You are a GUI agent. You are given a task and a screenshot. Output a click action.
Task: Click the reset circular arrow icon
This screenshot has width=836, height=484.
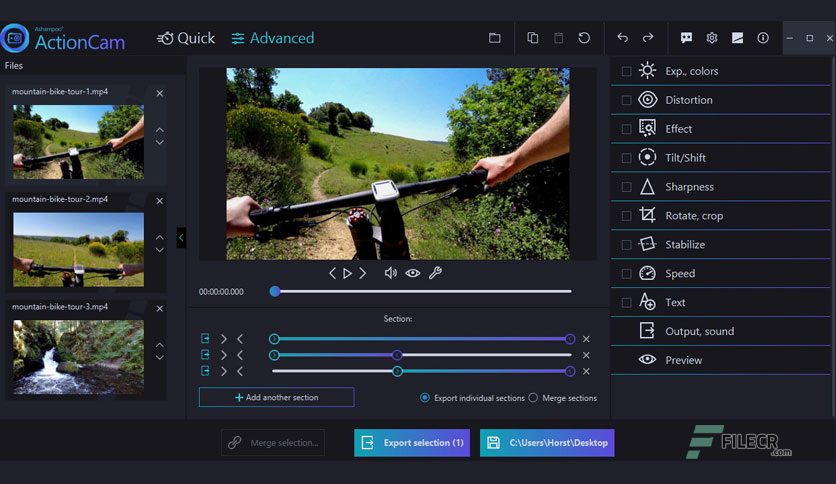pyautogui.click(x=584, y=38)
